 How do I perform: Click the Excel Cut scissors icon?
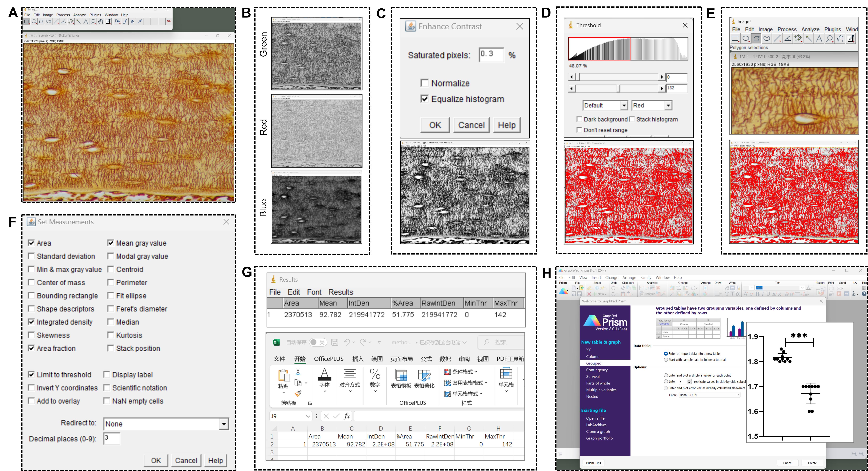(x=298, y=372)
